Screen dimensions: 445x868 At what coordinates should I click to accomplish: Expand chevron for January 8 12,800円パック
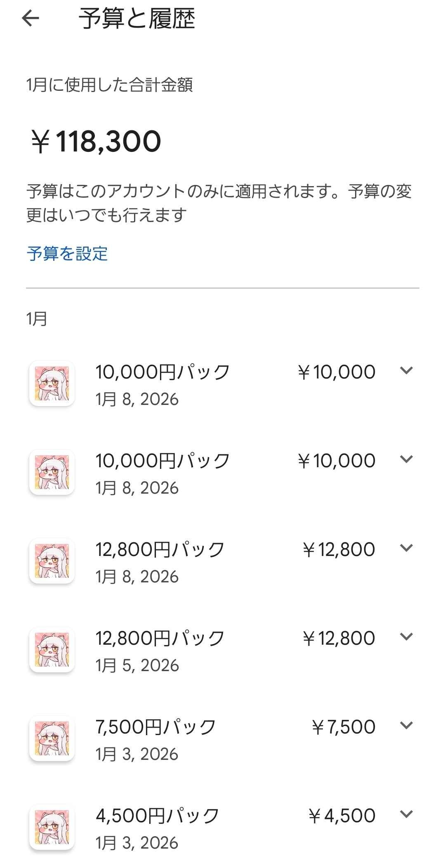pos(407,548)
